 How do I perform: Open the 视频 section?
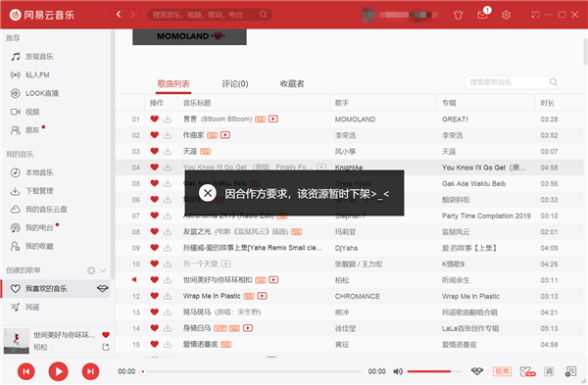click(25, 112)
